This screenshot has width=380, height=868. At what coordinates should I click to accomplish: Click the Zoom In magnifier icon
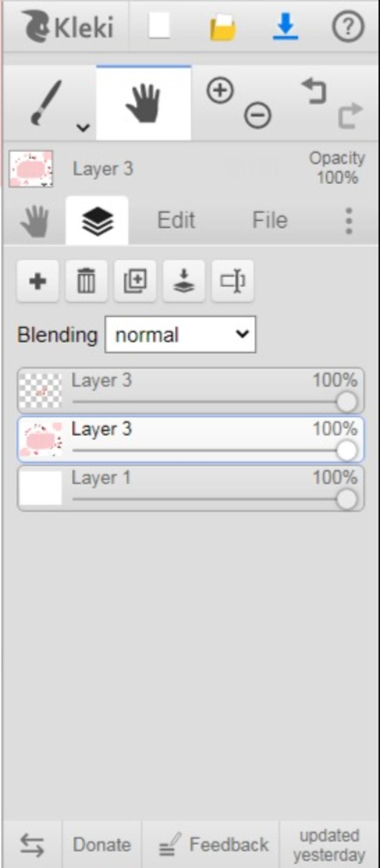220,90
